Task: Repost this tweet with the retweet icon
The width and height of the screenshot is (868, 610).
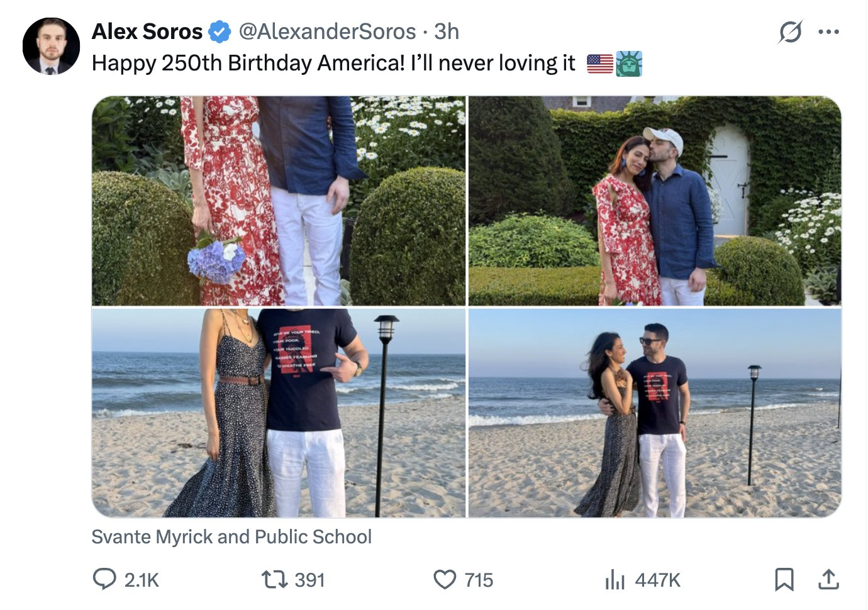Action: [274, 579]
